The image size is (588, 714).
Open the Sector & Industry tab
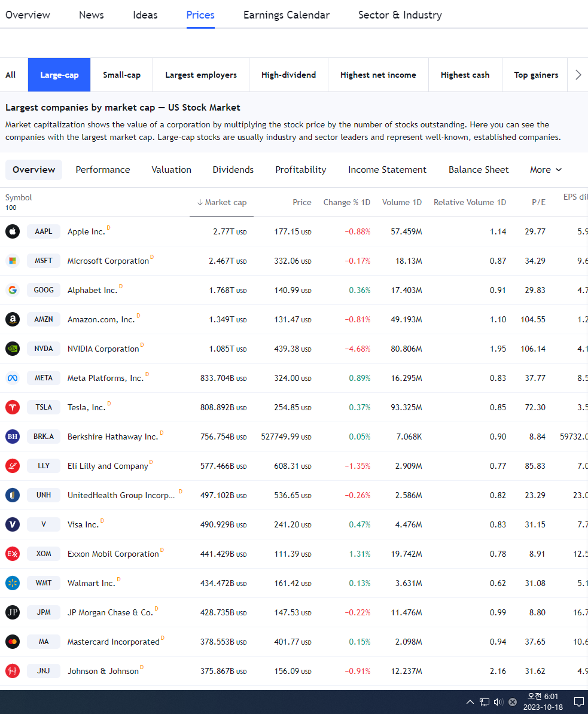(400, 14)
